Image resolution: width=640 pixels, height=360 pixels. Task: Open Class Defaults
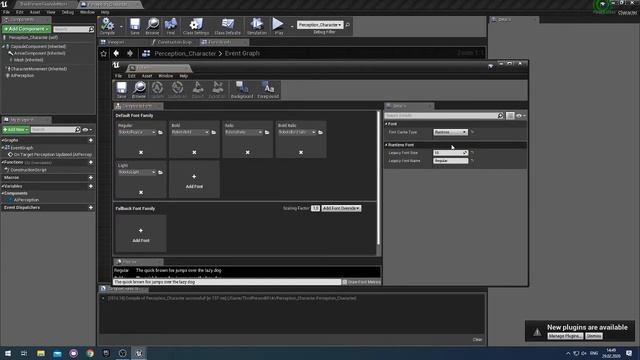tap(227, 26)
